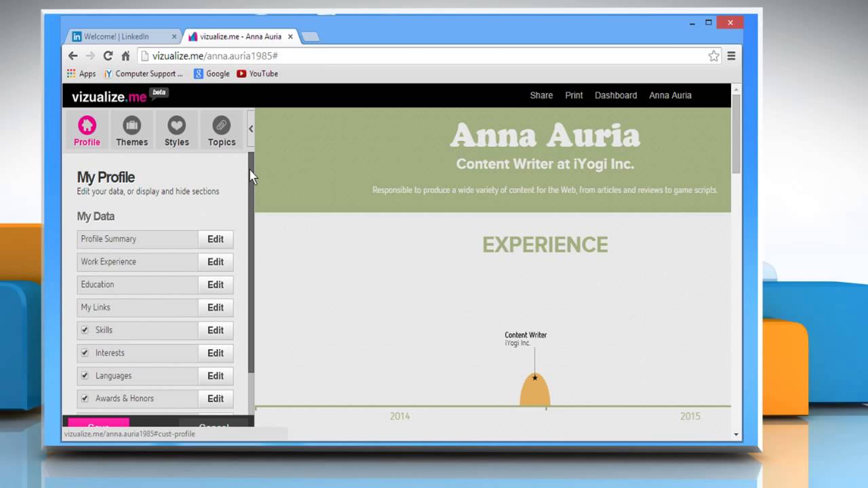Click the scroll down arrow of page
Viewport: 868px width, 488px height.
pos(736,434)
